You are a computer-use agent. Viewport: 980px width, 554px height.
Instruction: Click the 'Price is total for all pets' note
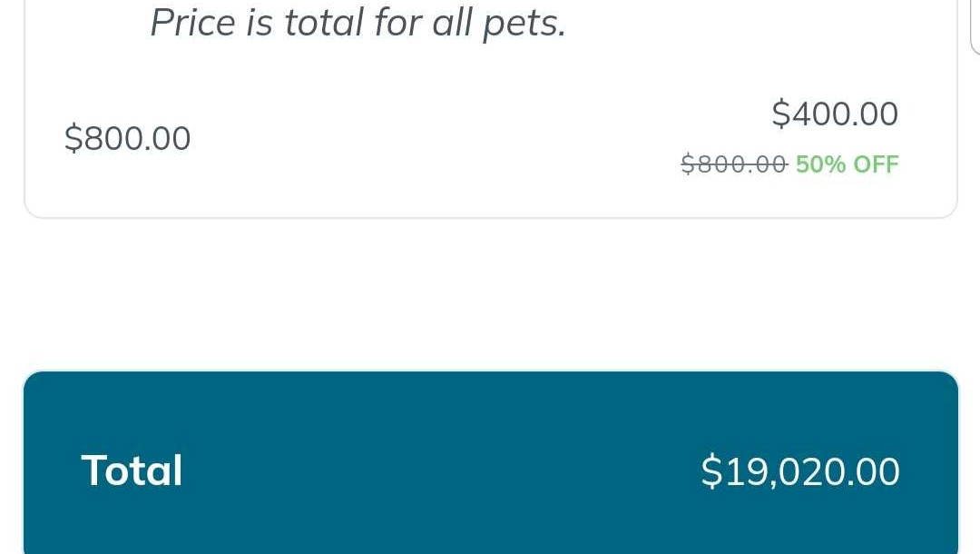click(358, 22)
